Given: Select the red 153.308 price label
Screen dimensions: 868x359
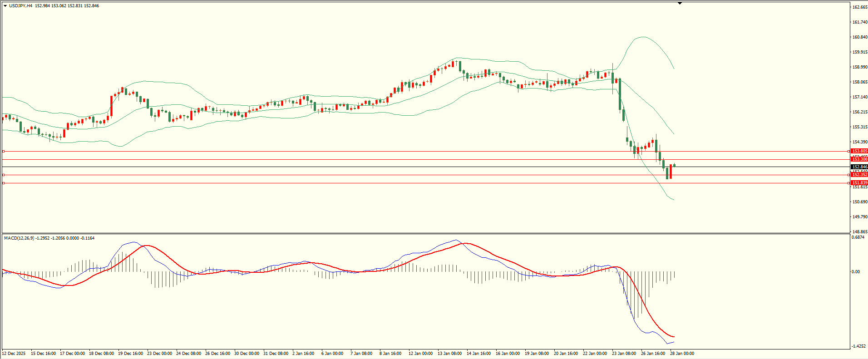Looking at the screenshot, I should 859,159.
